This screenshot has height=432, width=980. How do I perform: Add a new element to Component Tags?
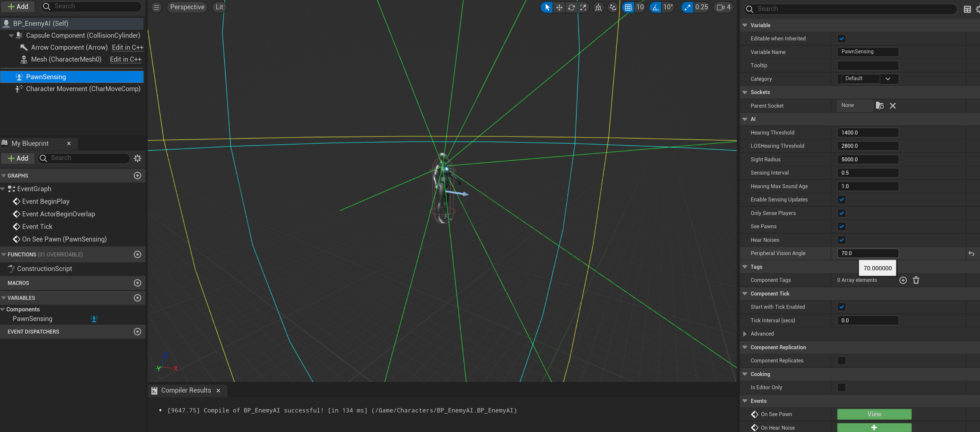point(903,280)
